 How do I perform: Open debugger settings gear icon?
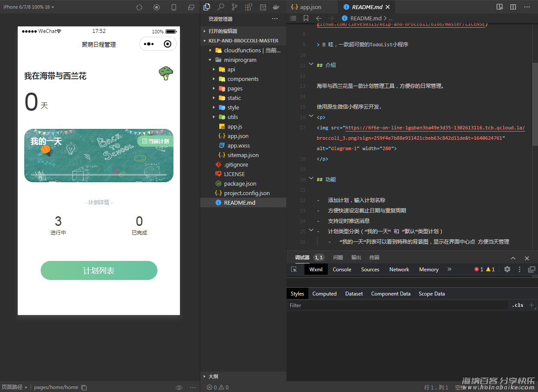pyautogui.click(x=507, y=269)
